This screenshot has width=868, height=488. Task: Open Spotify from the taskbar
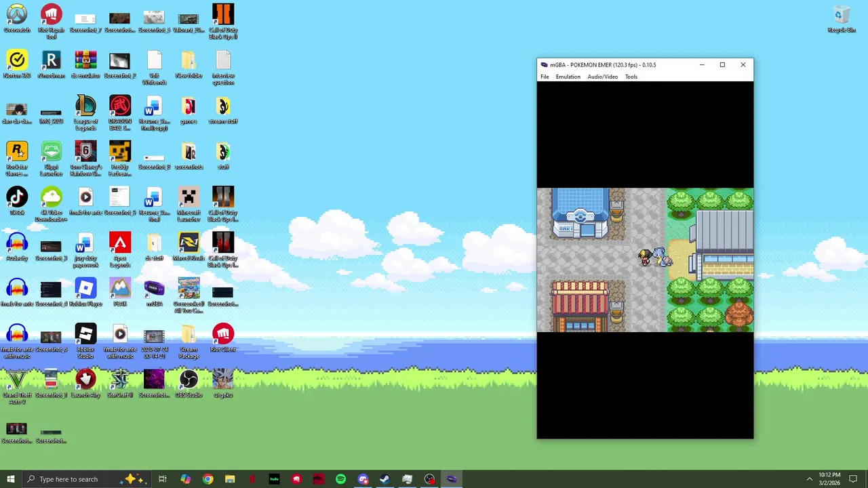coord(340,479)
